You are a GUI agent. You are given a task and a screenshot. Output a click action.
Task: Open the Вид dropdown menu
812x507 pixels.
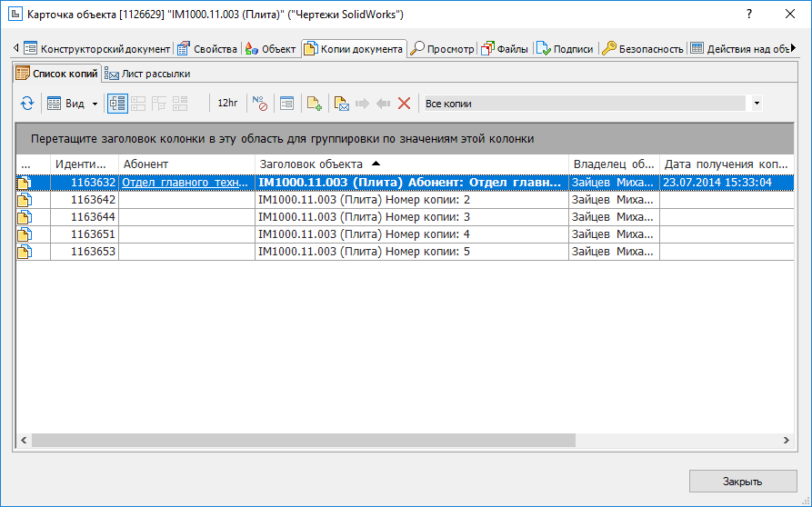pos(73,104)
